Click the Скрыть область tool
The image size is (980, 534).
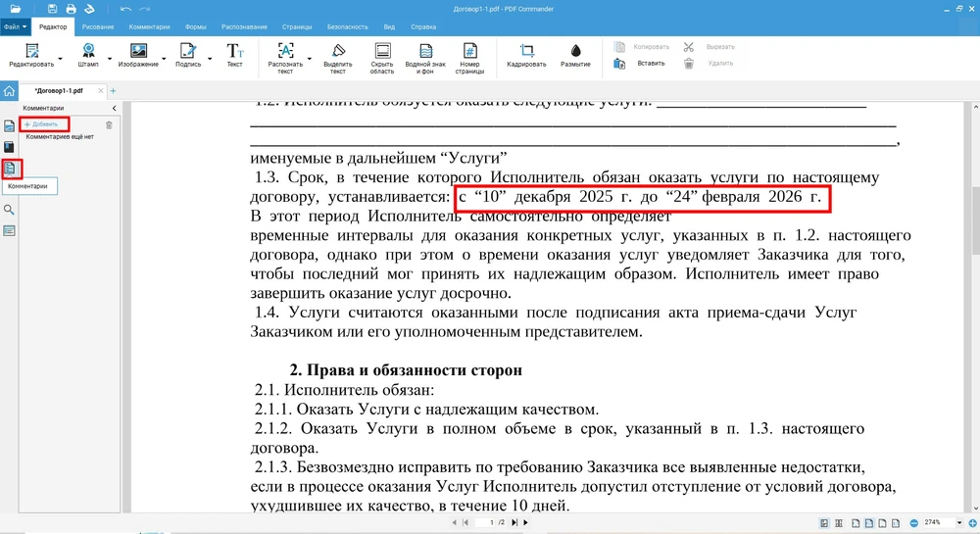[x=382, y=56]
